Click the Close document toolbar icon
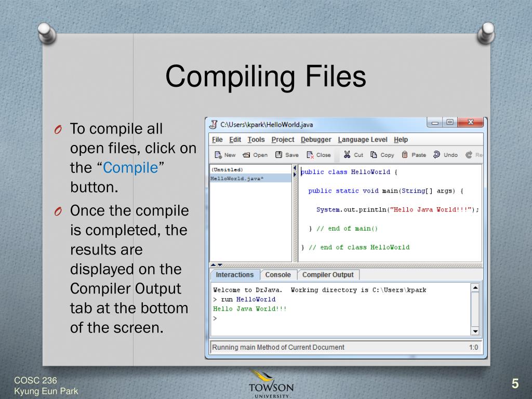 [x=310, y=155]
